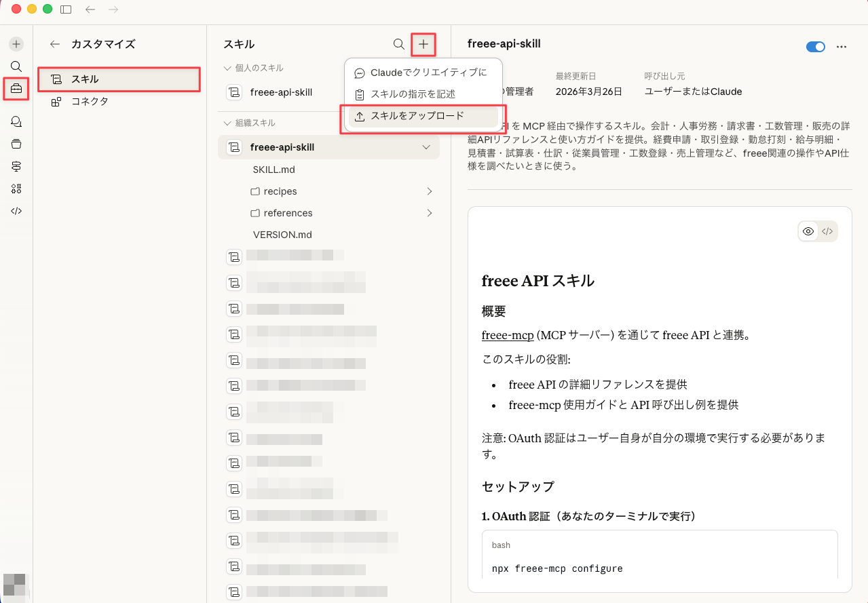Click the freee API スキル heading

point(538,281)
